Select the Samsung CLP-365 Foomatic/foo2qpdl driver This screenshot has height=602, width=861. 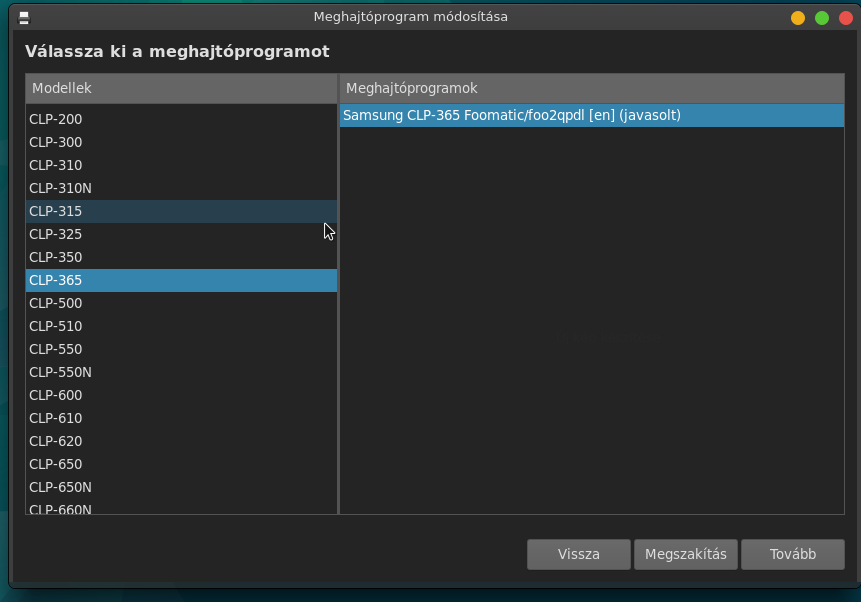pyautogui.click(x=592, y=115)
